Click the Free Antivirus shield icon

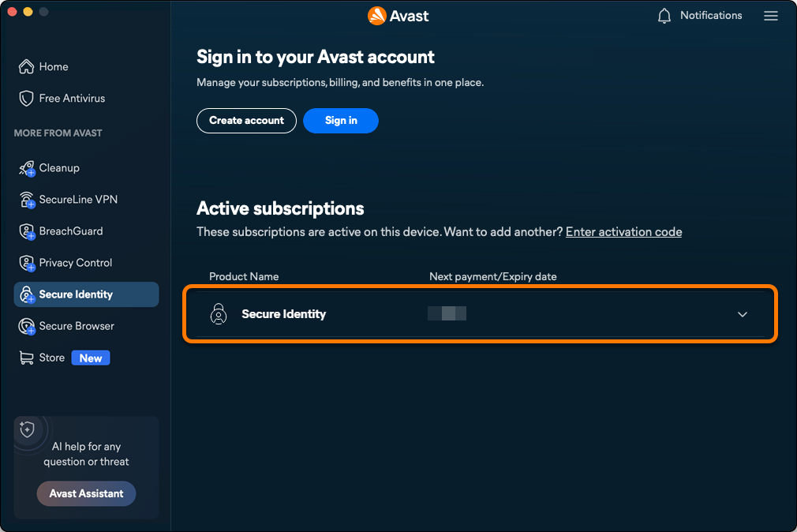pos(26,98)
